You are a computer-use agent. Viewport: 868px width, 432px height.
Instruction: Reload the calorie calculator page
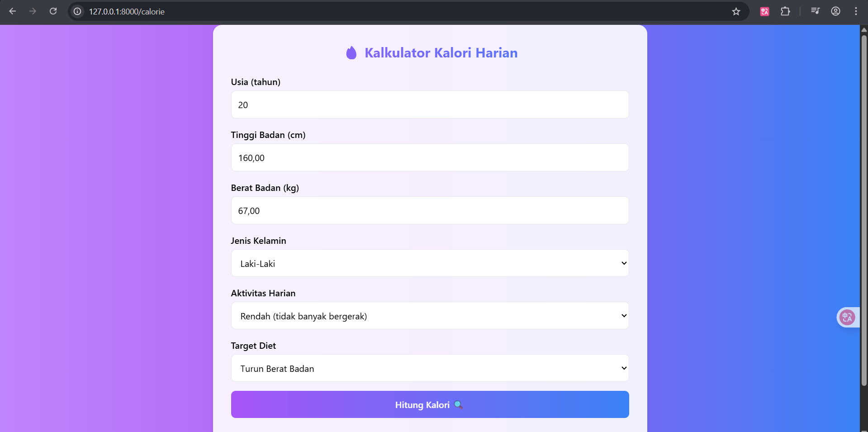pyautogui.click(x=53, y=11)
